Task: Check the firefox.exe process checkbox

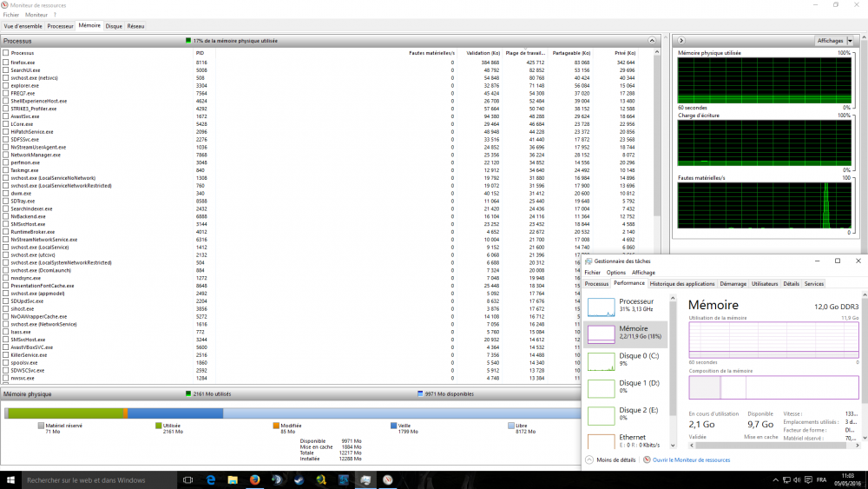Action: click(6, 63)
